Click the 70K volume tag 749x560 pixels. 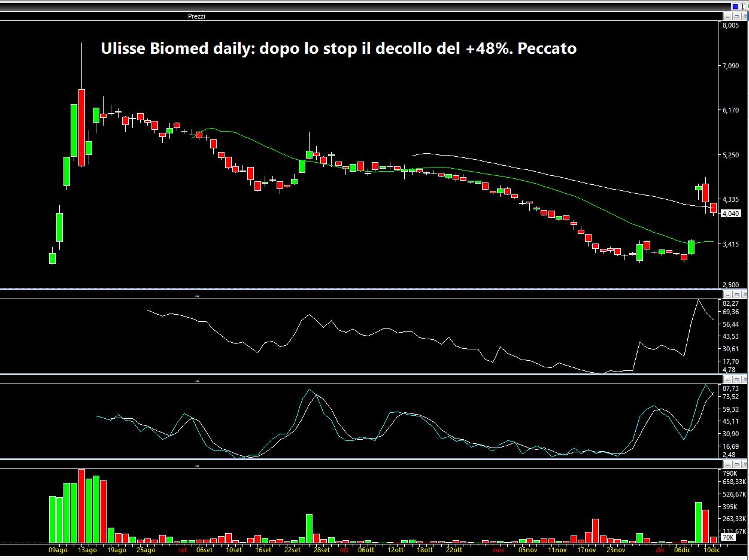point(727,538)
